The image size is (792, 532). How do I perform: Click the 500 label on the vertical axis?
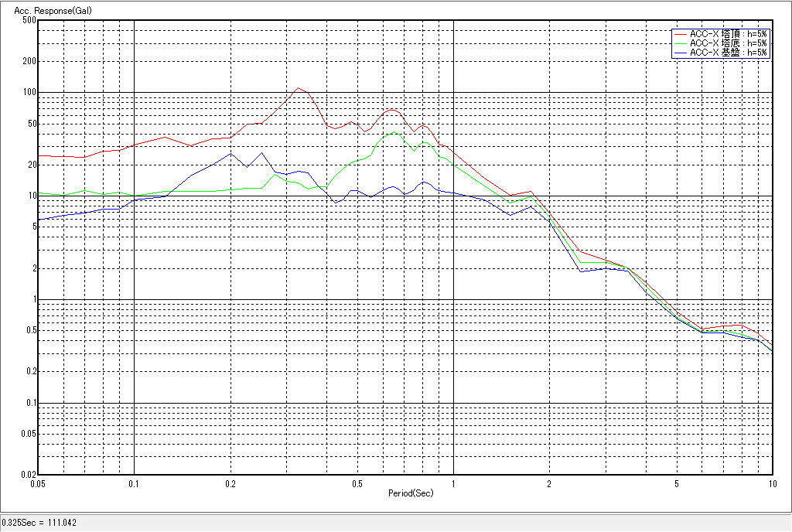tap(29, 20)
